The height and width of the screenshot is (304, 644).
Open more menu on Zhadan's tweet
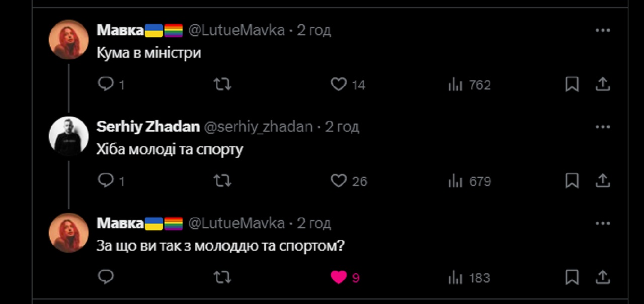[x=602, y=127]
